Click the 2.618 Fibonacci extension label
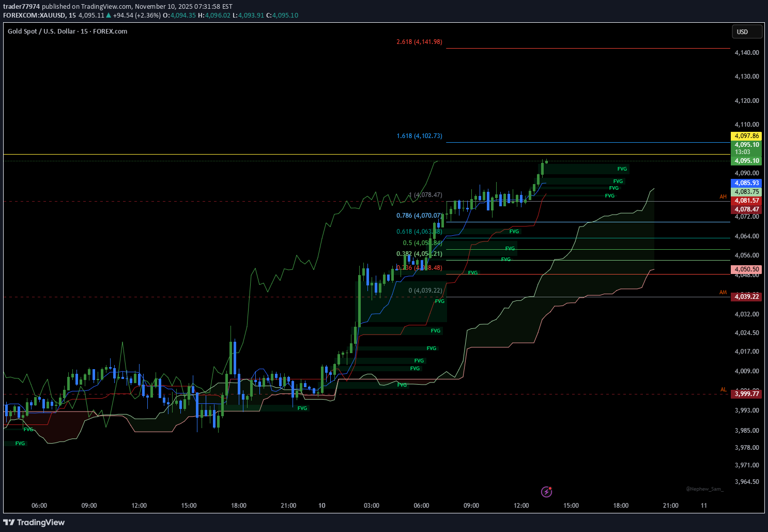This screenshot has width=768, height=532. tap(419, 42)
